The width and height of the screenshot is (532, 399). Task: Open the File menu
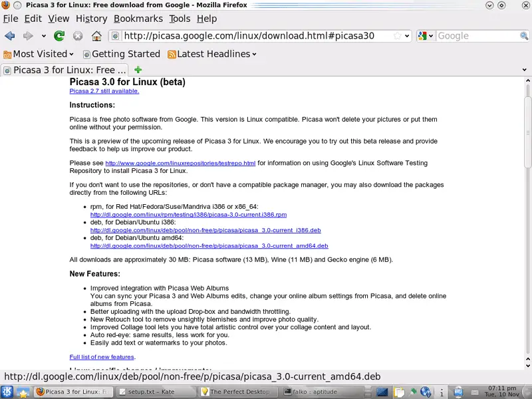coord(11,19)
